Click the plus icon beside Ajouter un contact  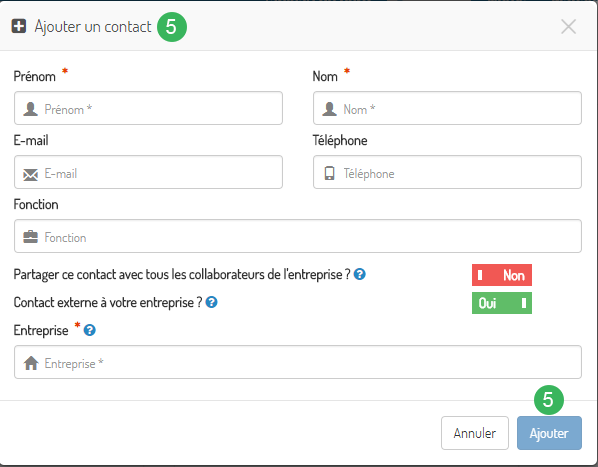(x=19, y=27)
